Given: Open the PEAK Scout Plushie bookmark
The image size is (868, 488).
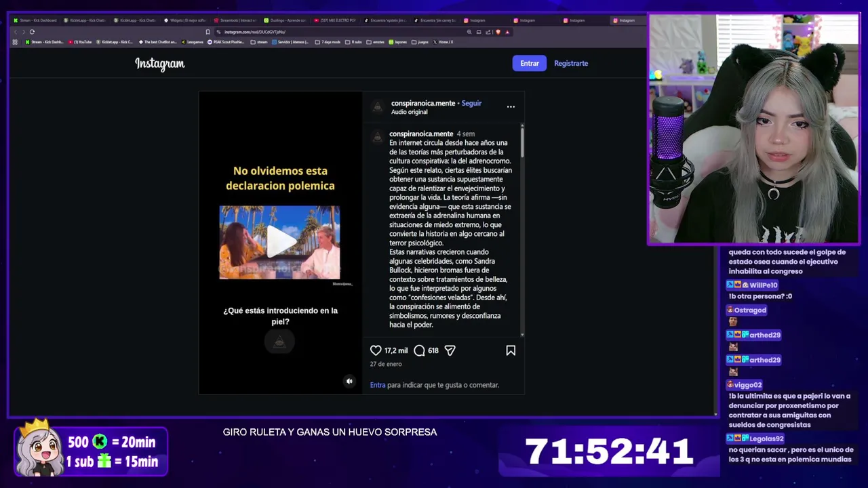Looking at the screenshot, I should (x=226, y=42).
